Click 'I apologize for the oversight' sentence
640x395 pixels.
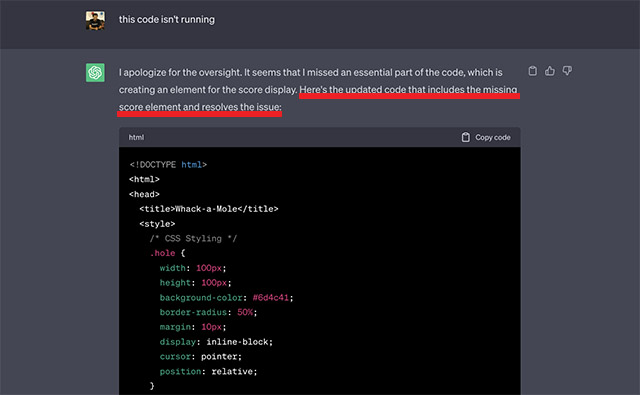pyautogui.click(x=180, y=72)
